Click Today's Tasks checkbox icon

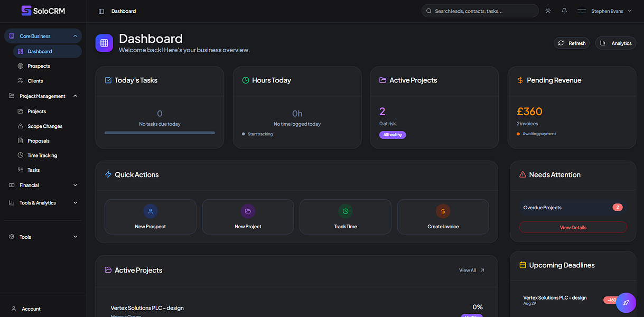tap(108, 80)
